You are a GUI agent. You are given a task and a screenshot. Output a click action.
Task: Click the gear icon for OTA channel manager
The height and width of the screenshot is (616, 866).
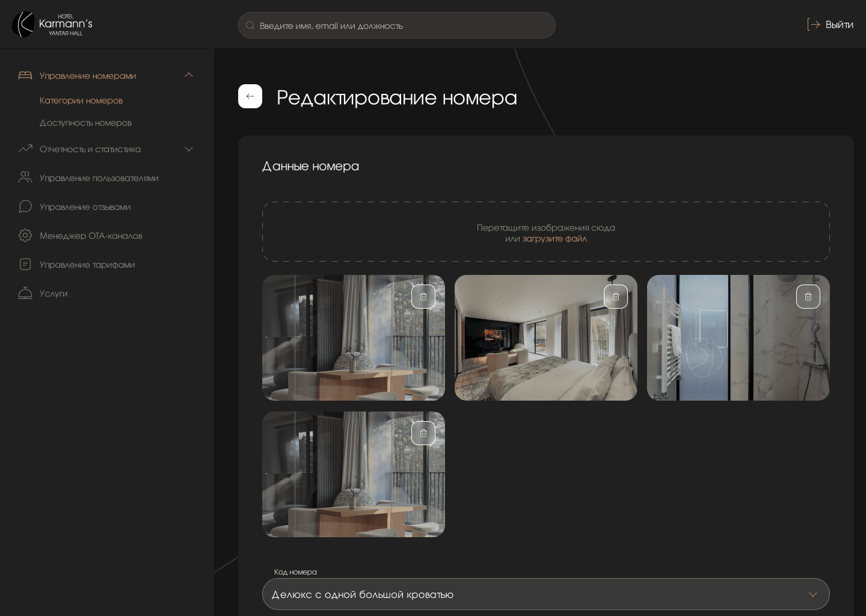pyautogui.click(x=25, y=235)
